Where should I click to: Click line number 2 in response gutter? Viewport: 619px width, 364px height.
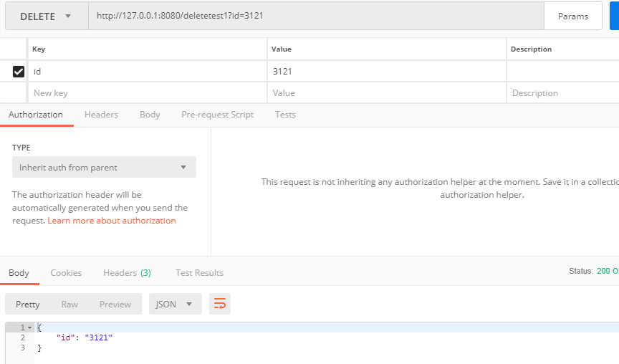point(22,337)
